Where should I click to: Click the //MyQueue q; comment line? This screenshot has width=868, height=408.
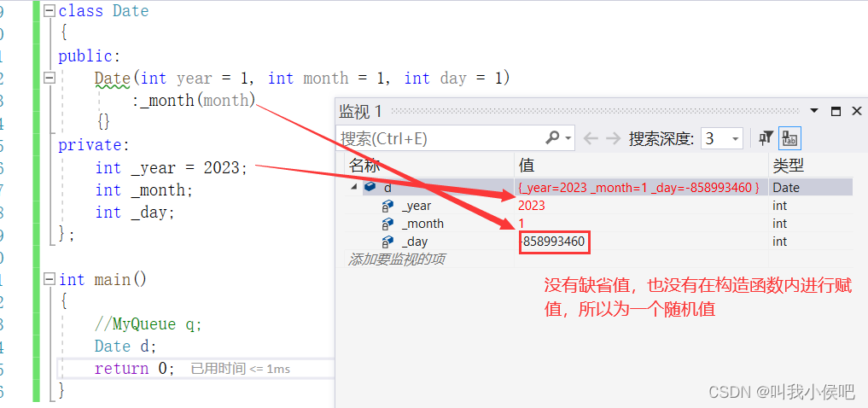tap(149, 323)
